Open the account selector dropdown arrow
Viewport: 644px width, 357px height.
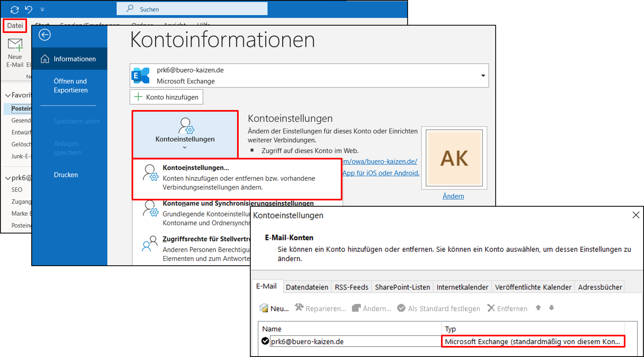[483, 75]
